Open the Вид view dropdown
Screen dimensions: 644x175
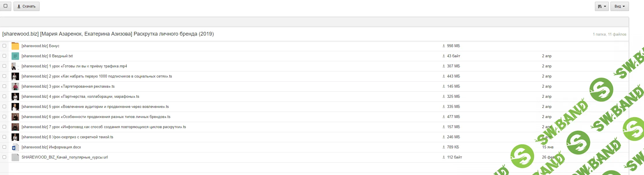619,6
